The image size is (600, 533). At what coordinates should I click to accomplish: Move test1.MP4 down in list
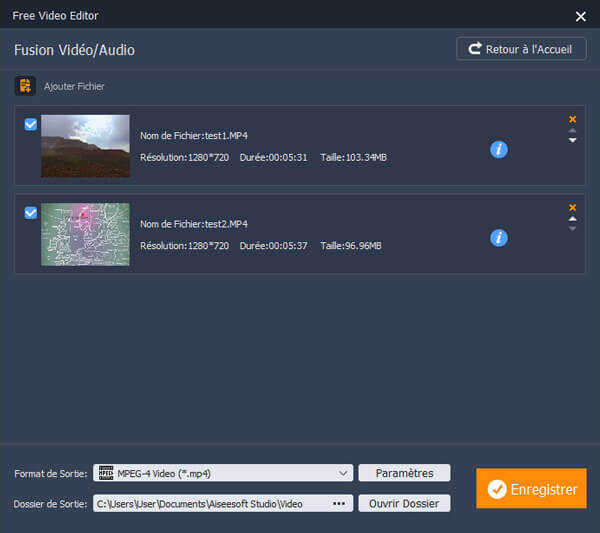click(572, 141)
